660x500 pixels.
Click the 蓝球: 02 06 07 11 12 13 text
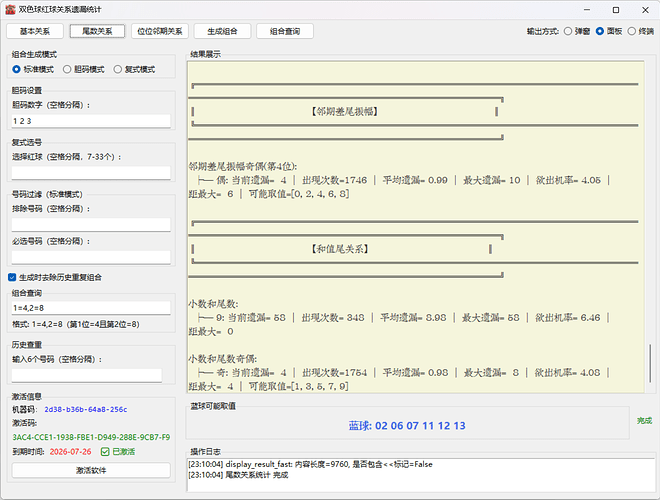coord(407,426)
